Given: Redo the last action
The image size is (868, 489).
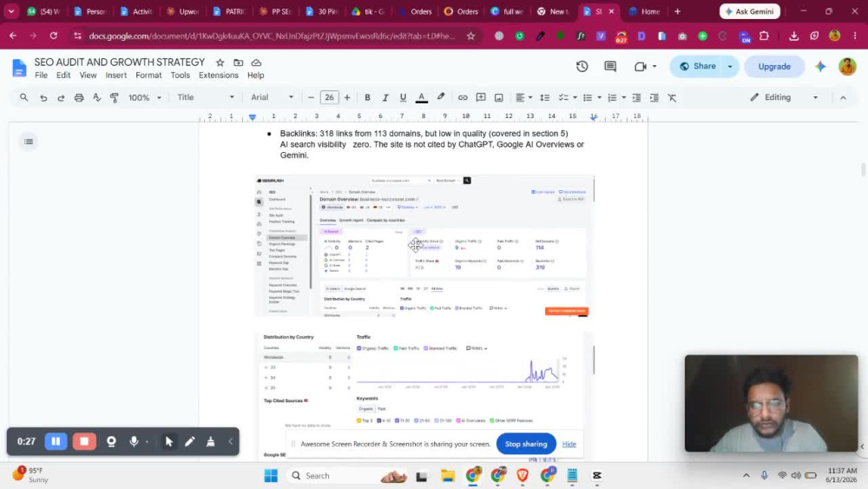Looking at the screenshot, I should pyautogui.click(x=61, y=97).
